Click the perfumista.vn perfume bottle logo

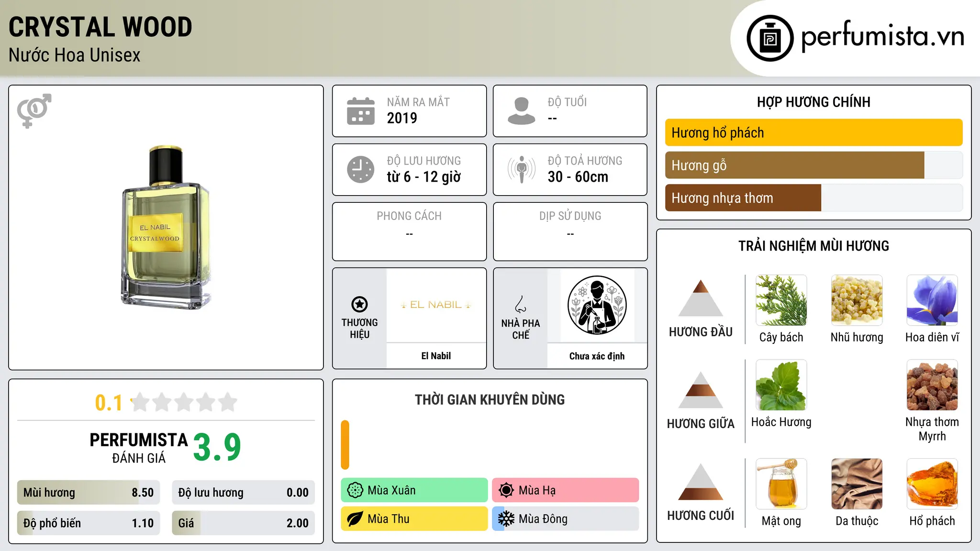(x=770, y=38)
